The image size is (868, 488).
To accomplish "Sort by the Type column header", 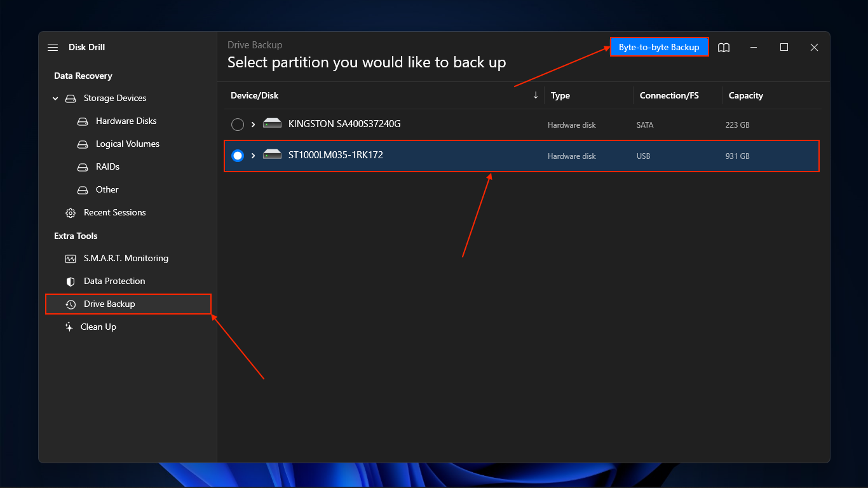I will pyautogui.click(x=560, y=95).
